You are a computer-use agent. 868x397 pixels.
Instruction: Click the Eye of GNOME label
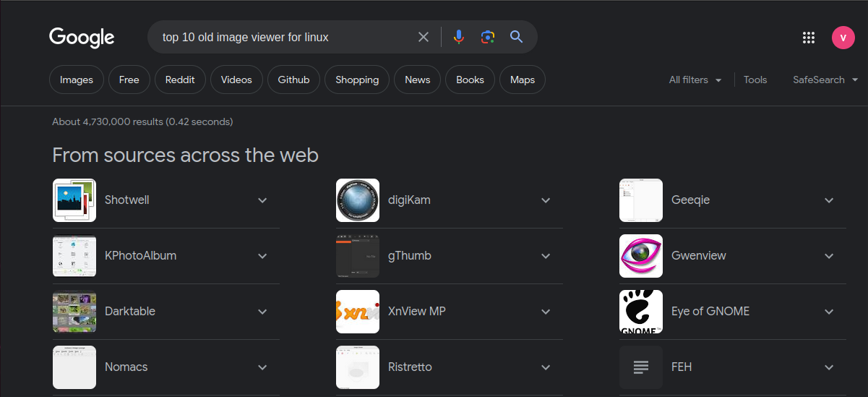(710, 312)
